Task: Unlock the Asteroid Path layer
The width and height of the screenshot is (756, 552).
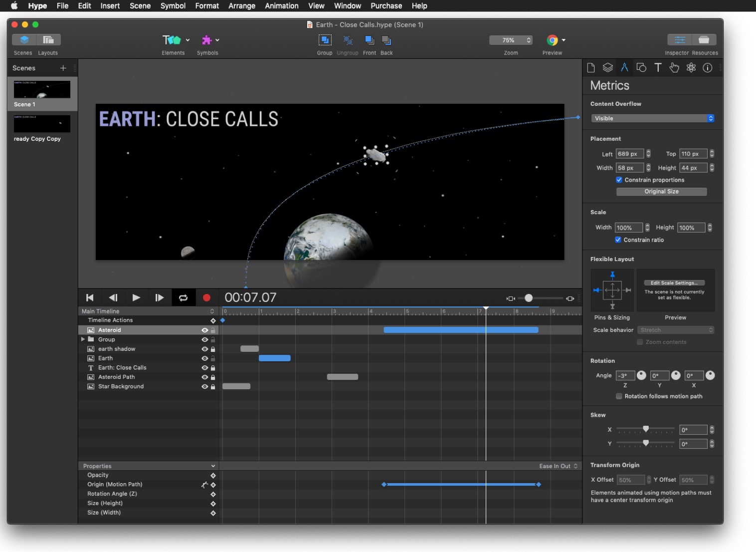Action: click(x=213, y=377)
